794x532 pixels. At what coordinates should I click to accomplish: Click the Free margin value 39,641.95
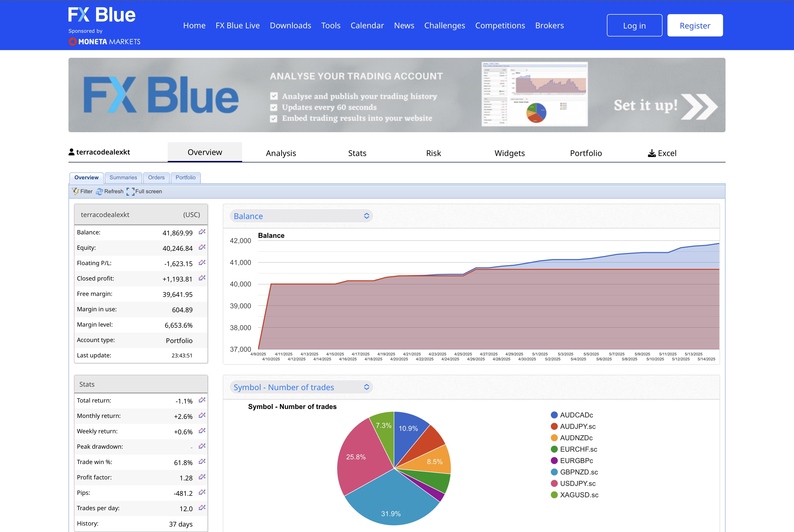178,294
